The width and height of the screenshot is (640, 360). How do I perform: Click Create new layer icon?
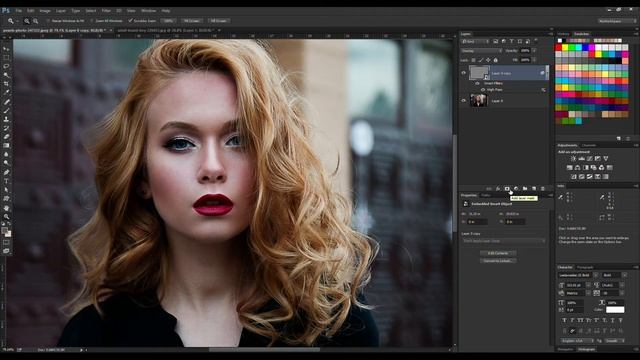pyautogui.click(x=534, y=189)
